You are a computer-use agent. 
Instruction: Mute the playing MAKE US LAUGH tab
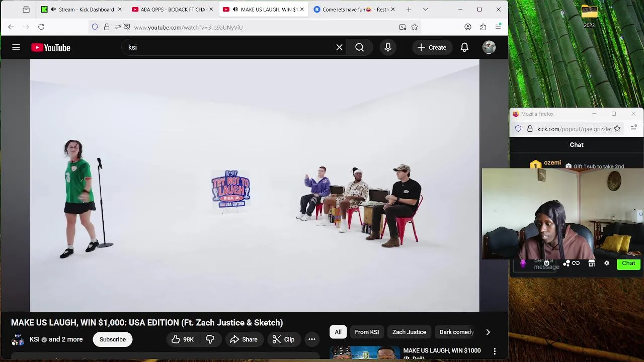pyautogui.click(x=235, y=9)
